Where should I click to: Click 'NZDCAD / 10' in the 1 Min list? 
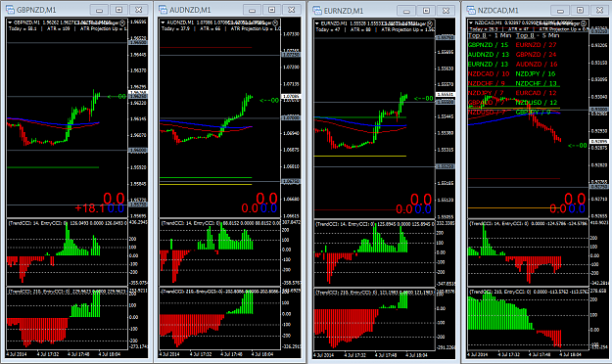pyautogui.click(x=489, y=73)
